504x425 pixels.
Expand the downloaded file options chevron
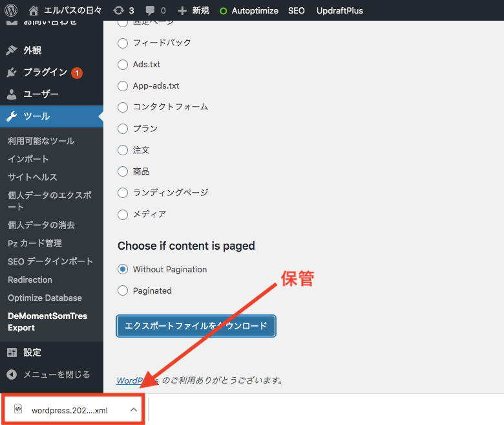(133, 409)
